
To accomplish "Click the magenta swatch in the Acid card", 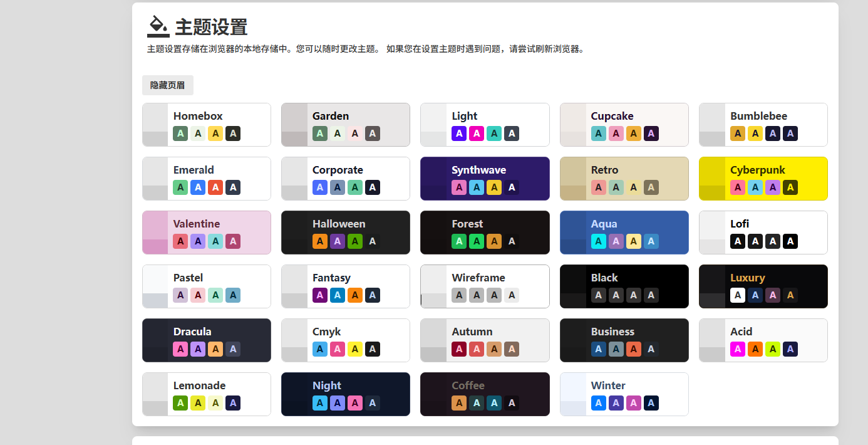I will point(738,349).
